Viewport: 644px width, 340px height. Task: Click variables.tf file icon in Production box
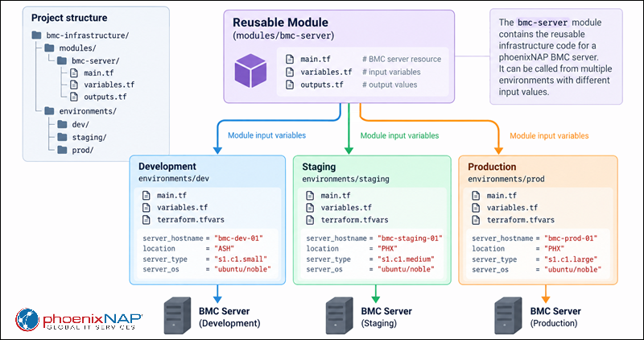coord(476,208)
